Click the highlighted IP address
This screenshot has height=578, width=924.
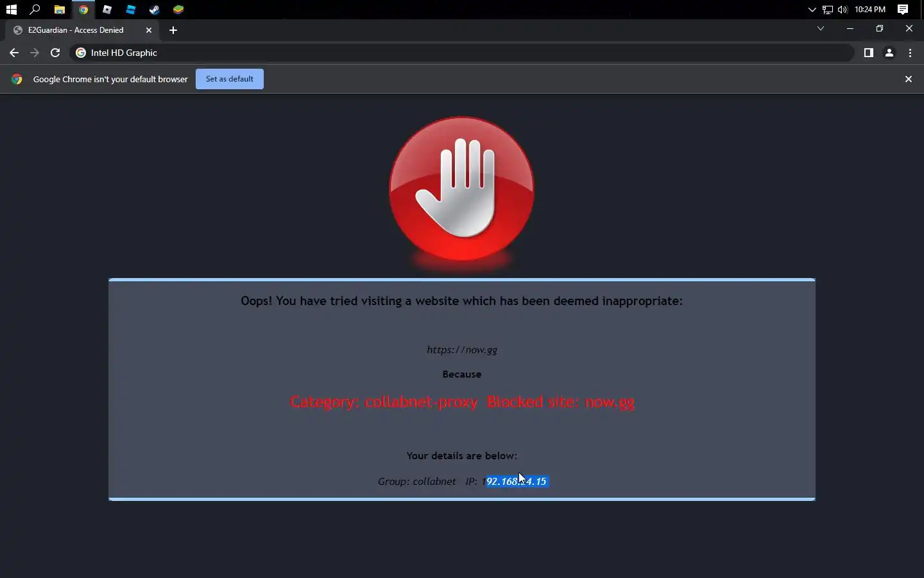(x=517, y=481)
